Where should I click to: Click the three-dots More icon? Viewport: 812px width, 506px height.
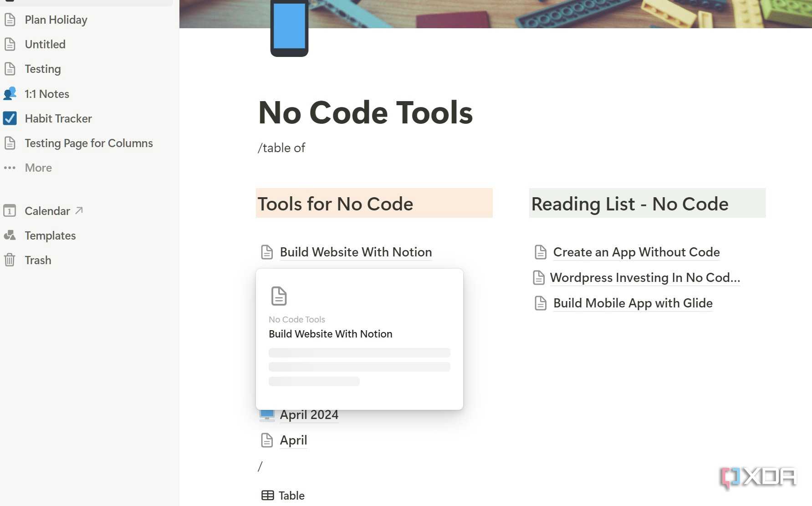pos(10,168)
